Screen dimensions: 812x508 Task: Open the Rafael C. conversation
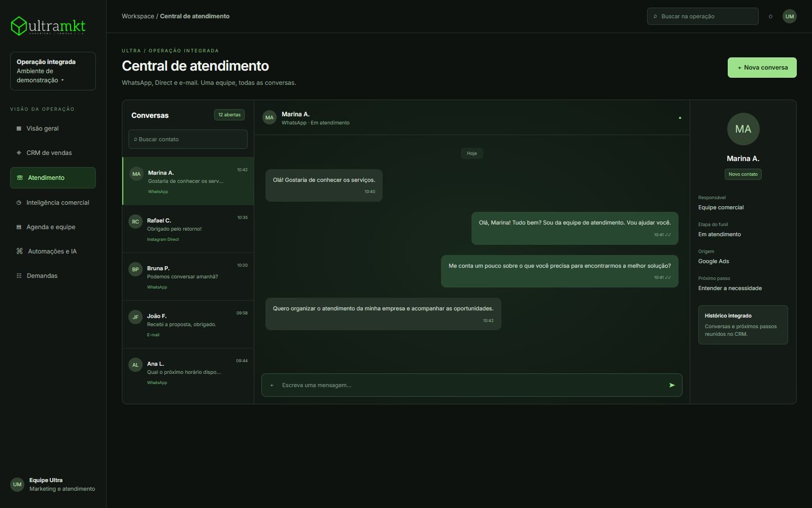[188, 229]
